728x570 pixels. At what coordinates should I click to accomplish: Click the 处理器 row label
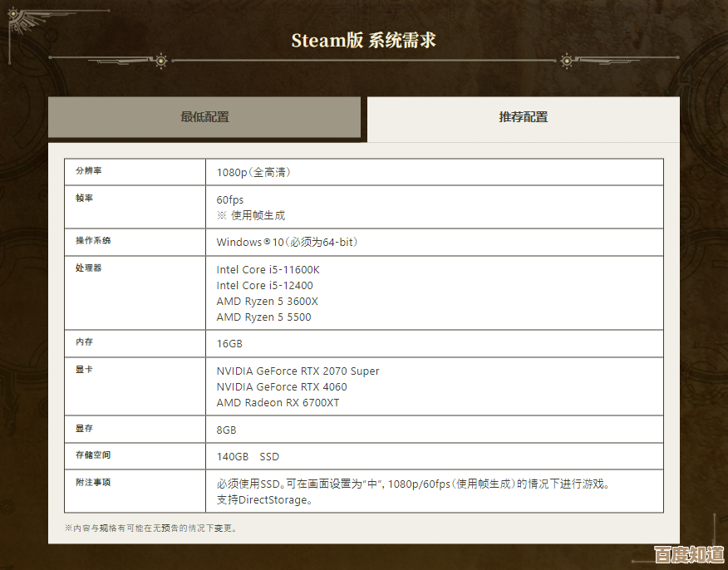[x=88, y=268]
